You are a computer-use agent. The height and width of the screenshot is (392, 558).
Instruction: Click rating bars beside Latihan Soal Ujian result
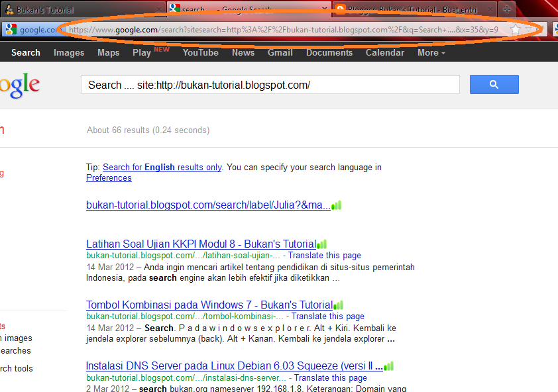(x=321, y=244)
